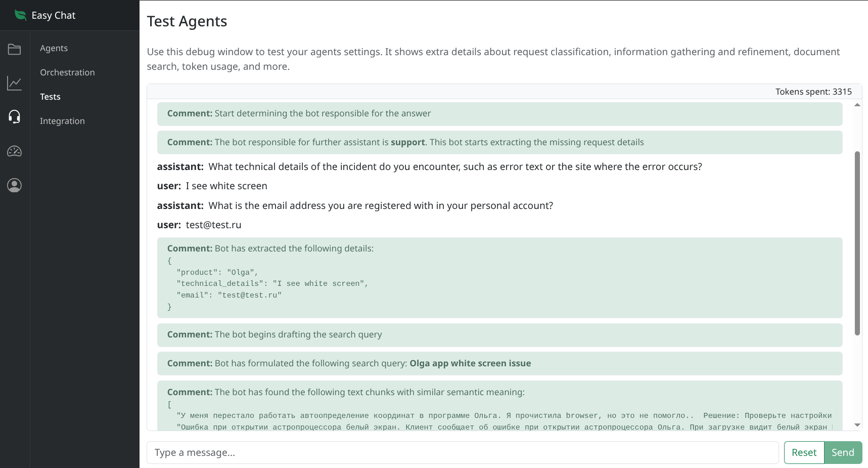Click the chat scrollbar up arrow
Screen dimensions: 868x468
857,105
